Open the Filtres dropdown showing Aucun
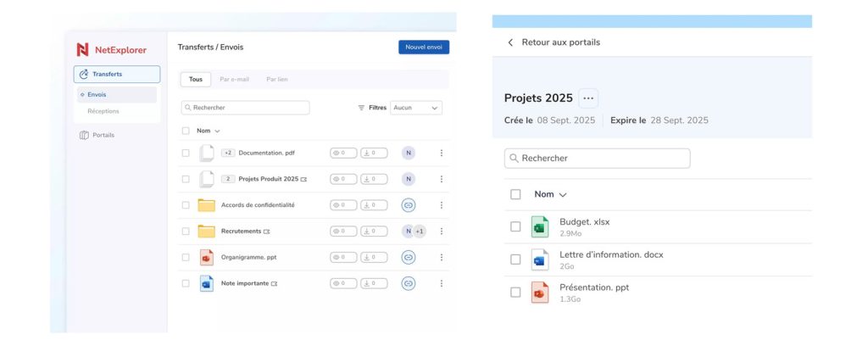 [x=416, y=108]
